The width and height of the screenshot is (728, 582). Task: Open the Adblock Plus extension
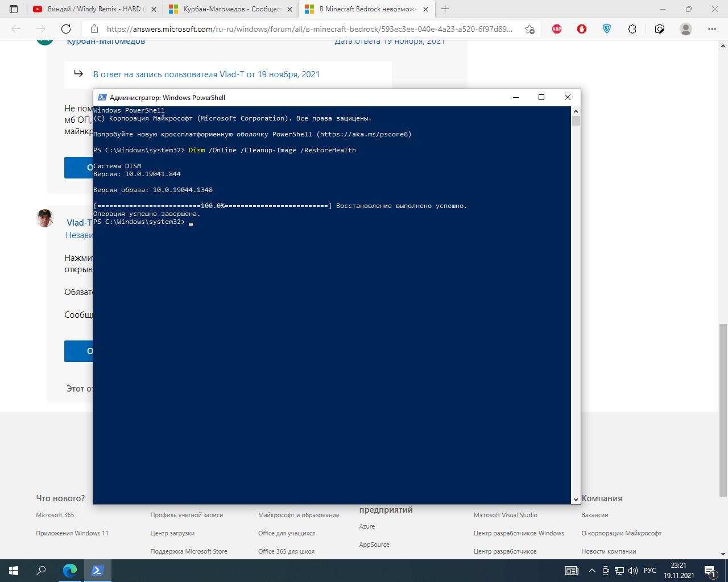pos(557,29)
